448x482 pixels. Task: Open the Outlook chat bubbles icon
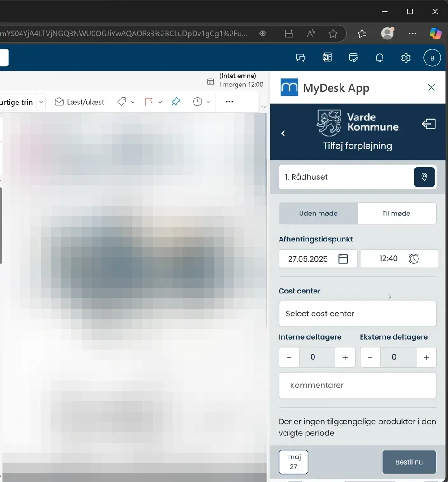301,58
